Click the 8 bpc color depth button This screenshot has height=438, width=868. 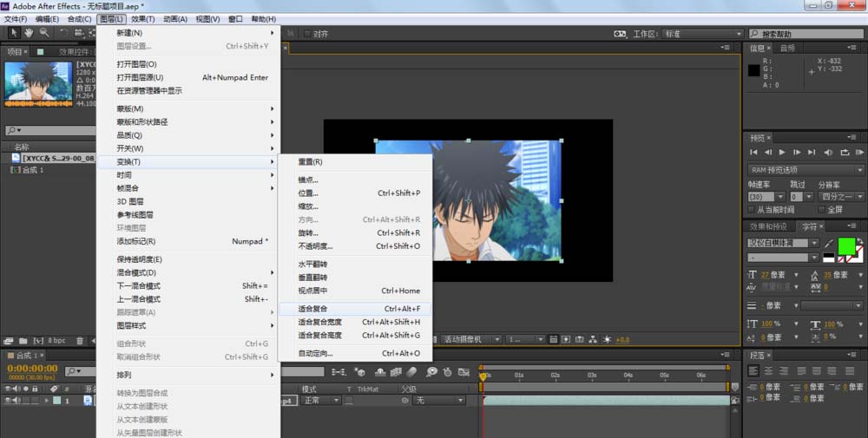(56, 341)
